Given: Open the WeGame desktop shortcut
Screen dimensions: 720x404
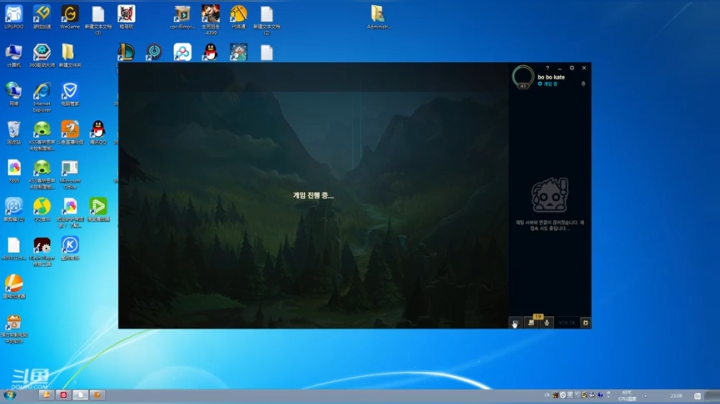Looking at the screenshot, I should [x=70, y=17].
